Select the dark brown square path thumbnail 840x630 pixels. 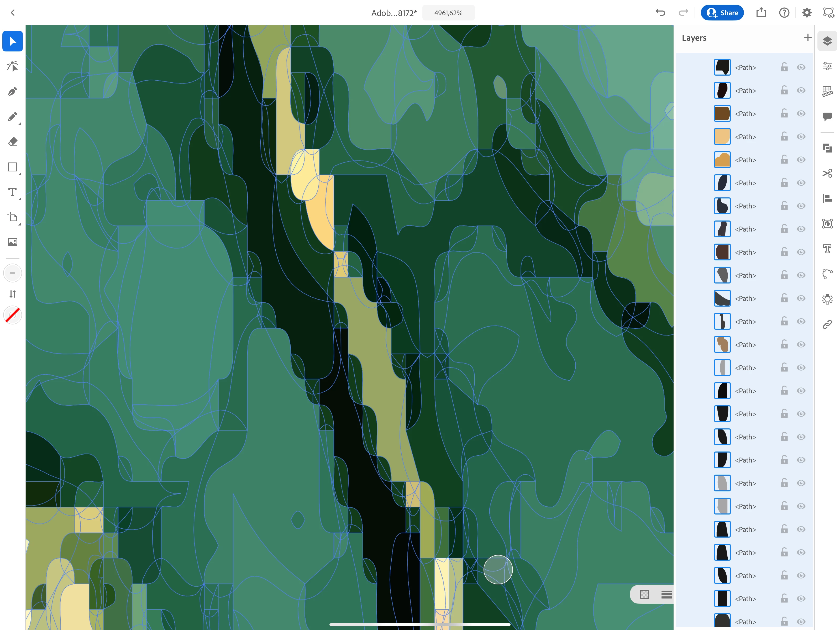pos(722,114)
